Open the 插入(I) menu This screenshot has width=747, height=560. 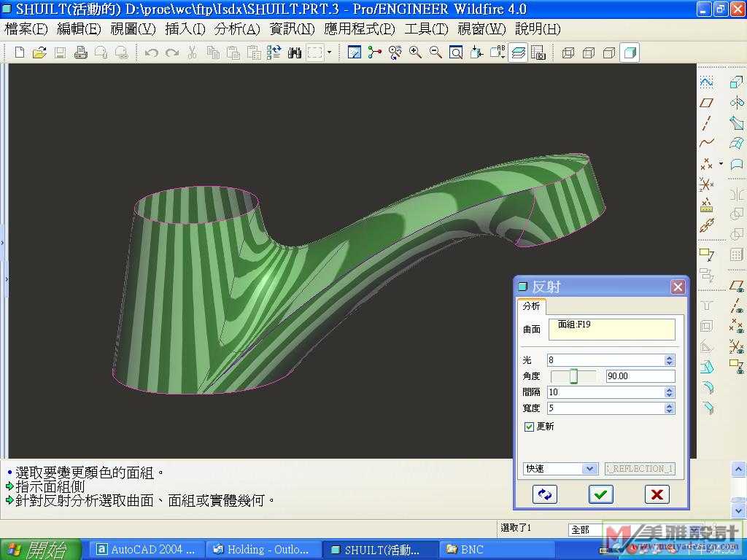(185, 29)
